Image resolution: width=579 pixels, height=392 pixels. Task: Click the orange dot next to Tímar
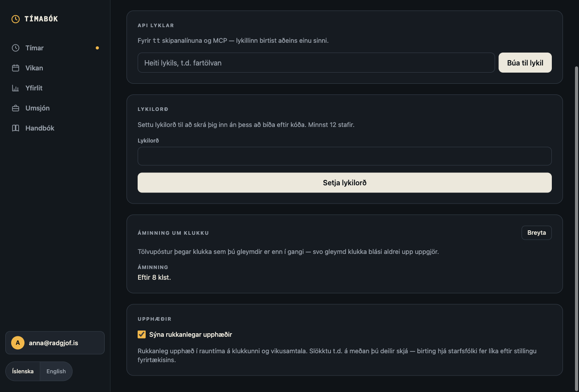[98, 48]
